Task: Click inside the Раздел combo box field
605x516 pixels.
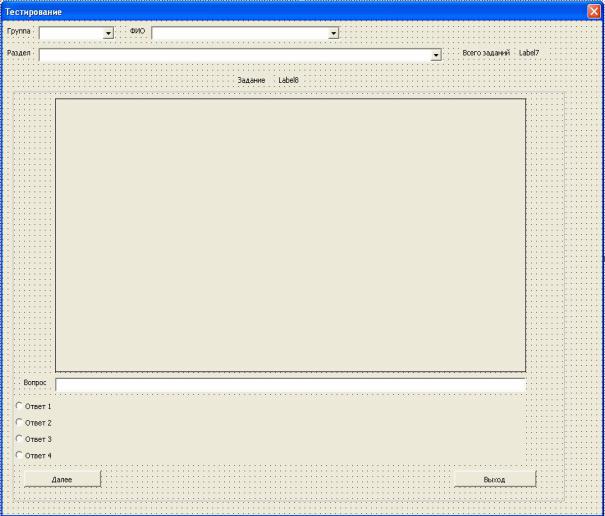Action: tap(234, 55)
